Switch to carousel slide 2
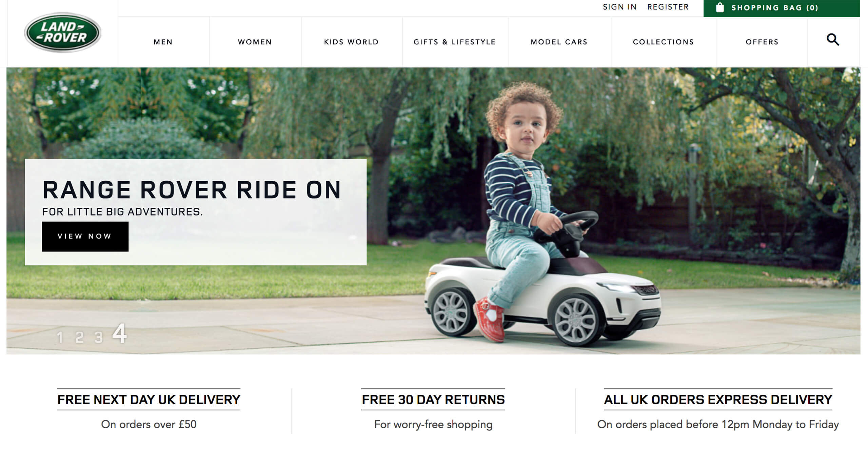 [79, 337]
